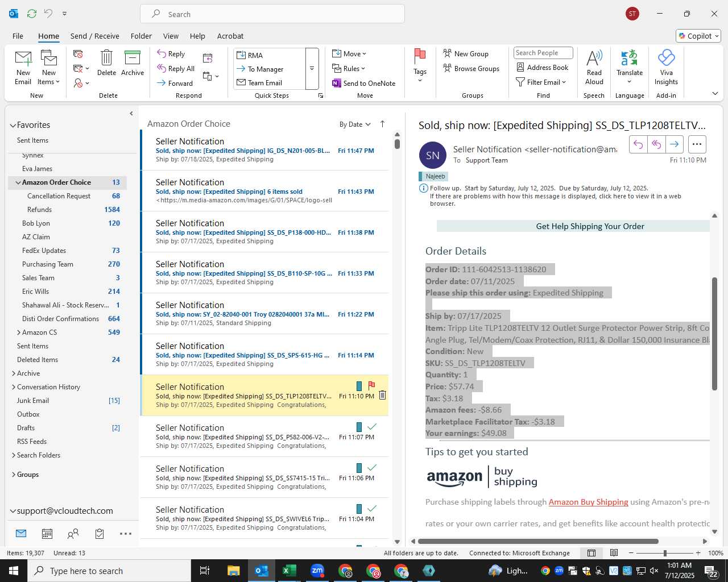Click the Send/Receive All Folders sync icon

[x=32, y=14]
